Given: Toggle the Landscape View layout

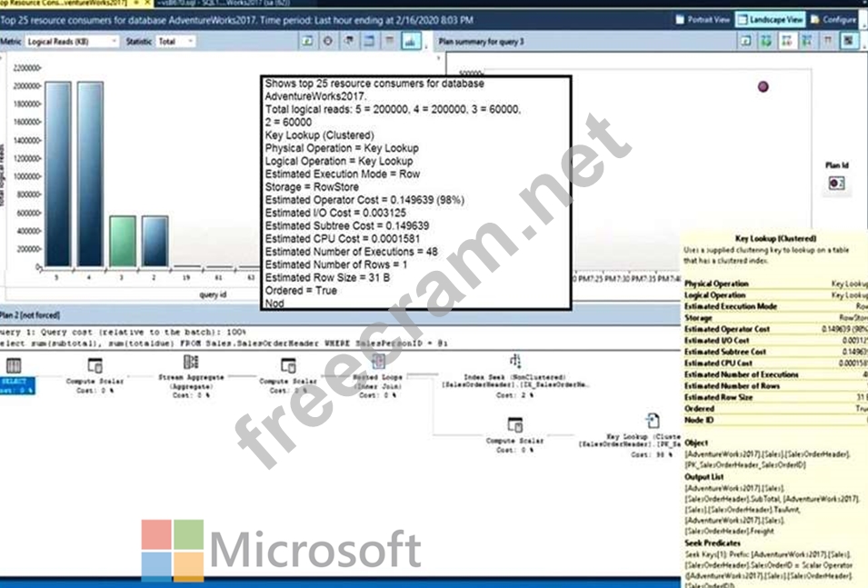Looking at the screenshot, I should point(769,18).
